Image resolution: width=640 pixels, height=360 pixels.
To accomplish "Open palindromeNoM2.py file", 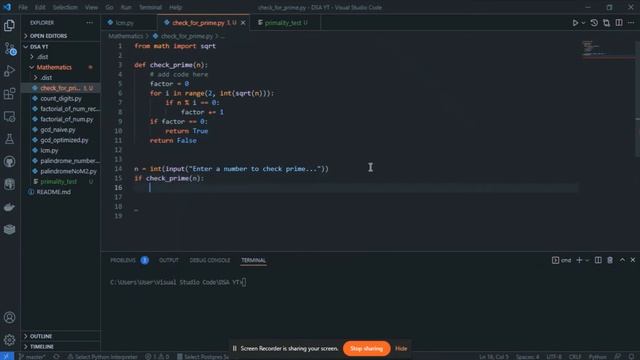I will [x=60, y=171].
